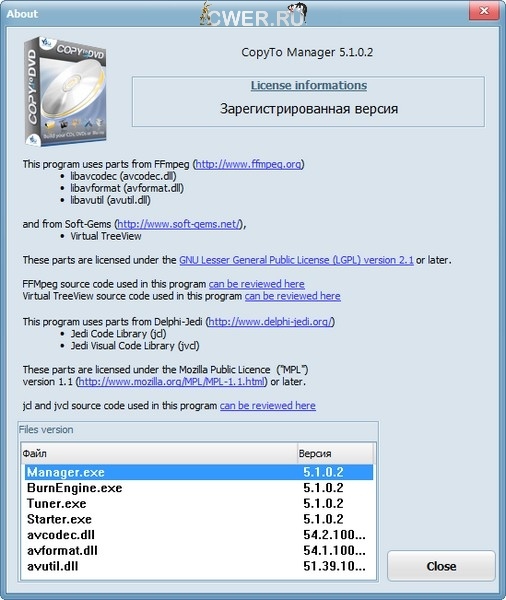Click FFMpeg source code 'can be reviewed here' link
The image size is (506, 600).
(x=256, y=284)
